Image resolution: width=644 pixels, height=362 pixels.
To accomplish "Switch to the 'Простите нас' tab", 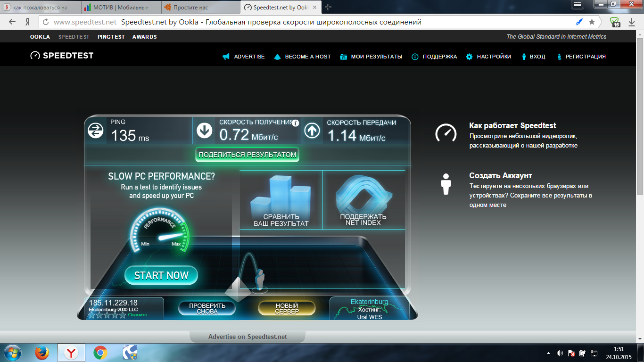I will click(201, 8).
